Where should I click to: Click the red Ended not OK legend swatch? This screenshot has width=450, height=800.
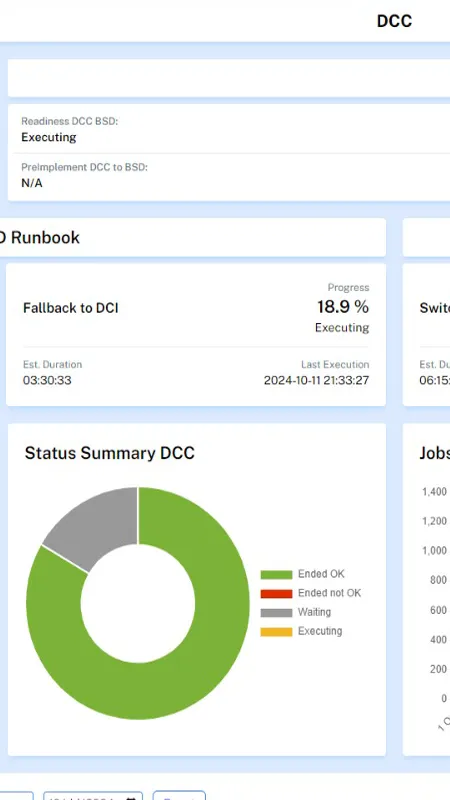pos(276,593)
